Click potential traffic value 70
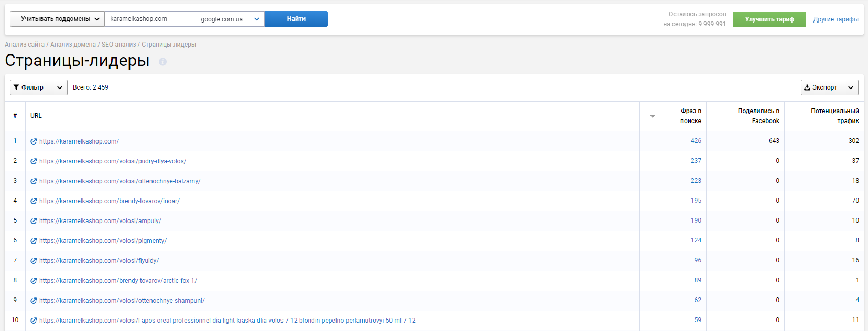Viewport: 868px width, 331px height. pos(855,201)
